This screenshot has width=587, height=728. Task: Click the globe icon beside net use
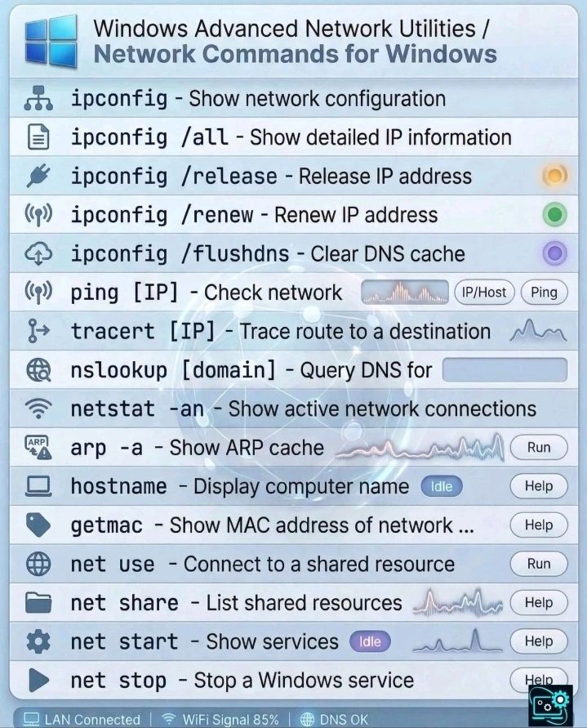tap(38, 564)
